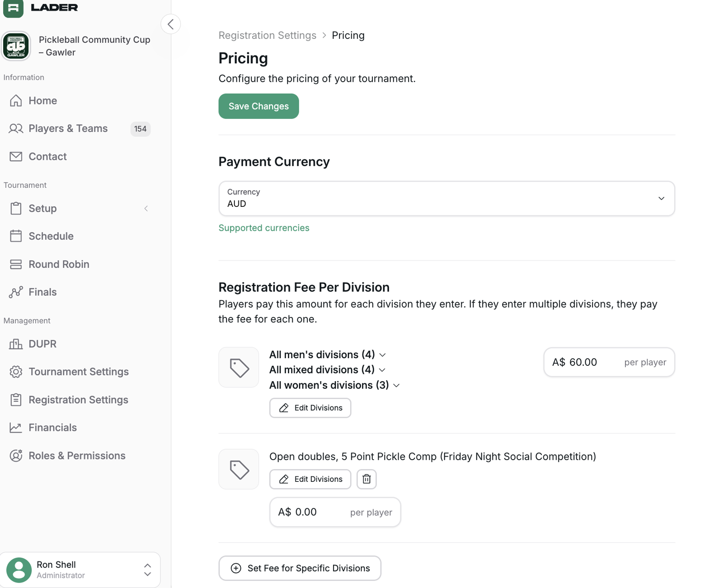The width and height of the screenshot is (723, 588).
Task: Edit the A$ 60.00 per player fee
Action: pos(609,362)
